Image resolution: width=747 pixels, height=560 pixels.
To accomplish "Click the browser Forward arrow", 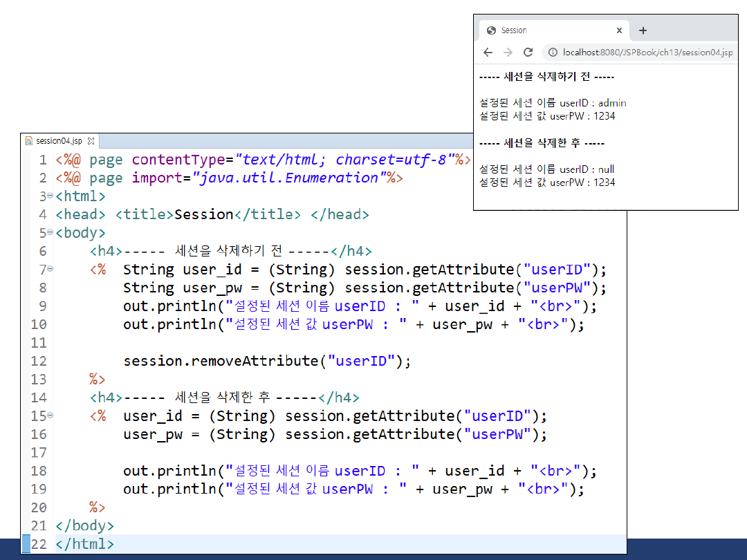I will coord(508,53).
